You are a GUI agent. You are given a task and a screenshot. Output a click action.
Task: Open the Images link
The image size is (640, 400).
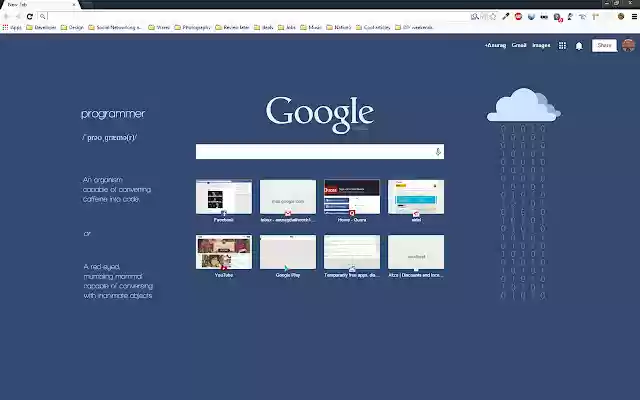pos(541,45)
